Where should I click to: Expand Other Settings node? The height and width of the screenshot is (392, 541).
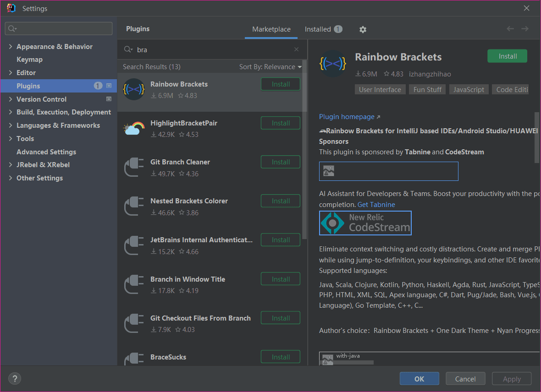11,178
